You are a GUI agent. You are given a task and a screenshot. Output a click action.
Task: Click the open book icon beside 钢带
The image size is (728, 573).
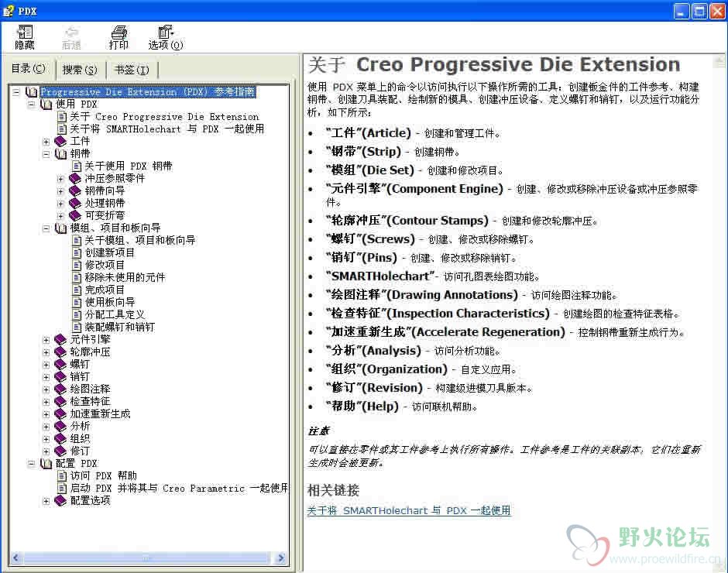(60, 153)
